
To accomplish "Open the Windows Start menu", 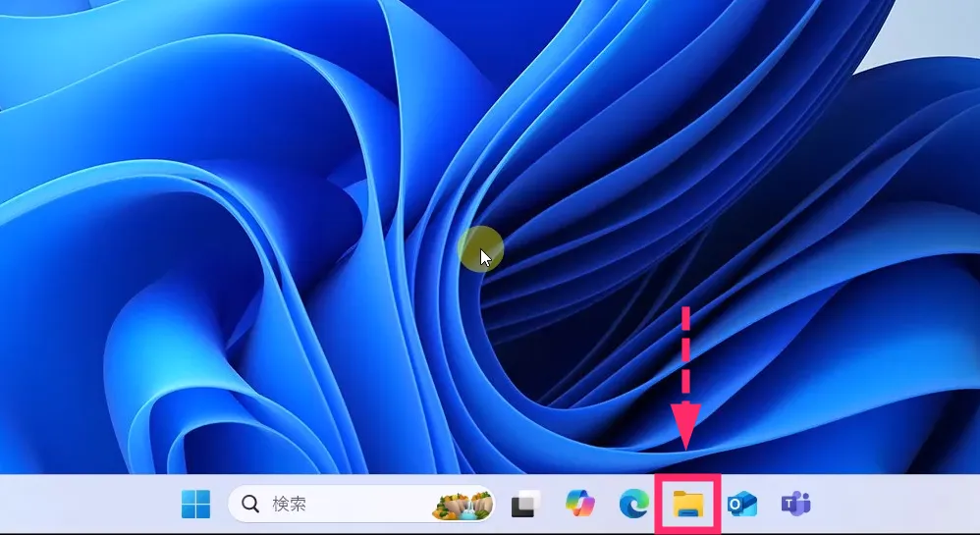I will (195, 505).
